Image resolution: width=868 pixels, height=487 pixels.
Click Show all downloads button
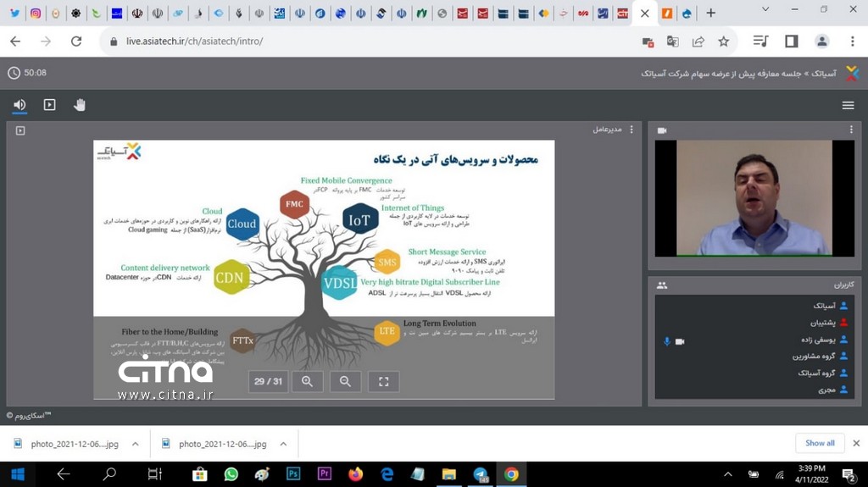click(x=819, y=443)
